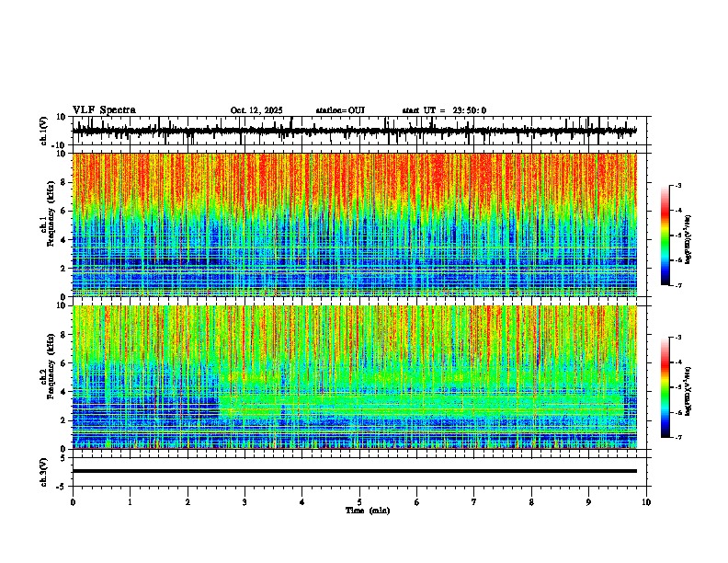Click time axis tick label "8"
This screenshot has height=563, width=728.
pos(531,502)
